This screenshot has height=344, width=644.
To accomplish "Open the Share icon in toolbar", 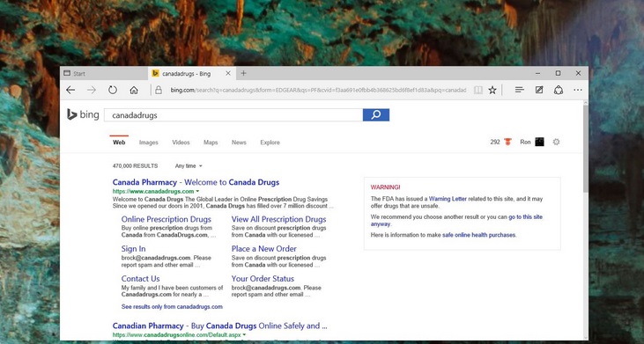I will coord(559,91).
